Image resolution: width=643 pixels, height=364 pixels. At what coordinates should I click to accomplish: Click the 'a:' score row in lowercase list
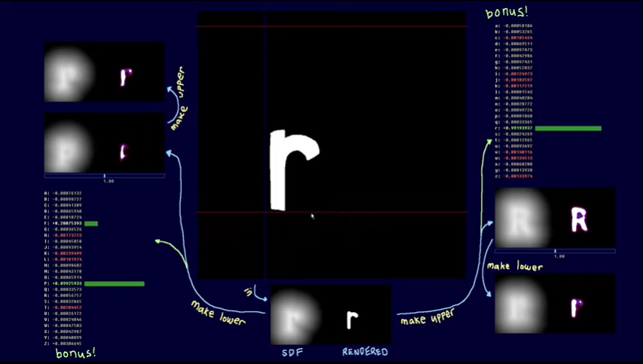click(x=513, y=26)
